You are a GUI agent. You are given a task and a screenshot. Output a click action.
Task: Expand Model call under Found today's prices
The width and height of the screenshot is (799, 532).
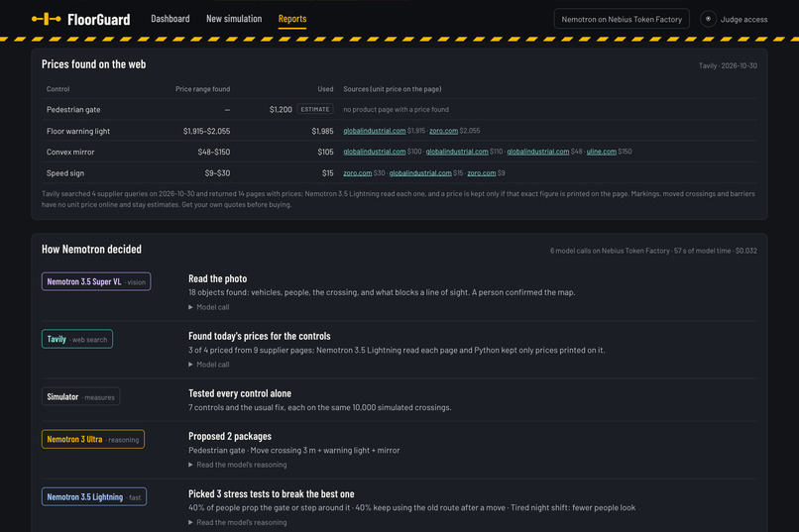[x=209, y=365]
